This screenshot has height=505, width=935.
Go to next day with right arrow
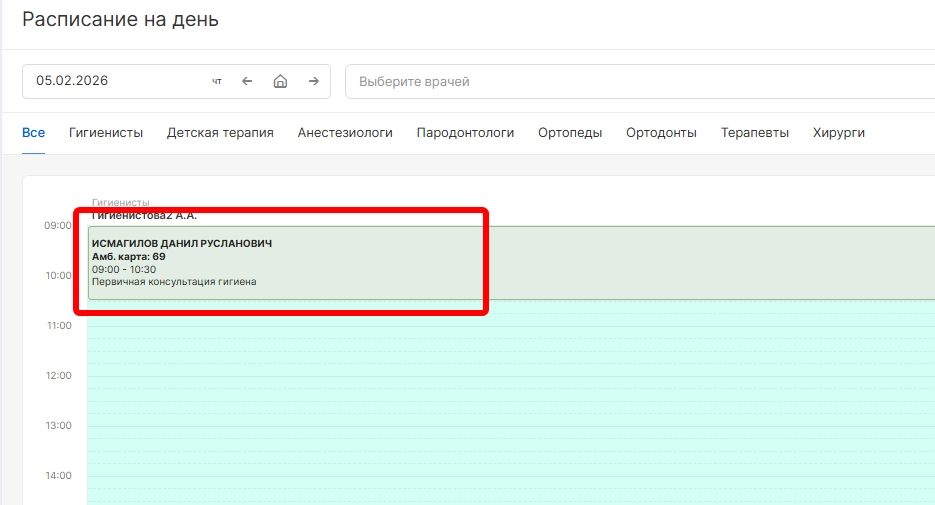(x=313, y=82)
